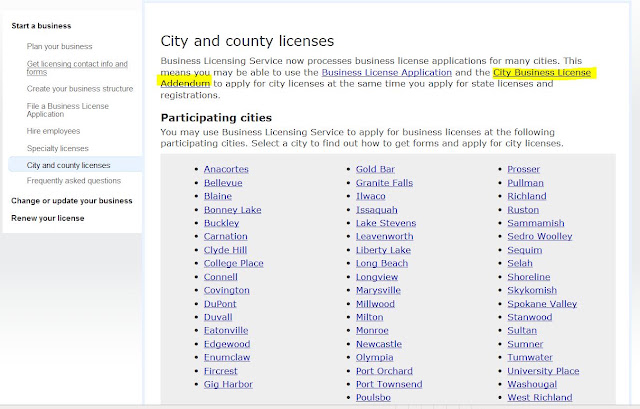Open the Longview city link
The image size is (640, 409).
tap(377, 277)
